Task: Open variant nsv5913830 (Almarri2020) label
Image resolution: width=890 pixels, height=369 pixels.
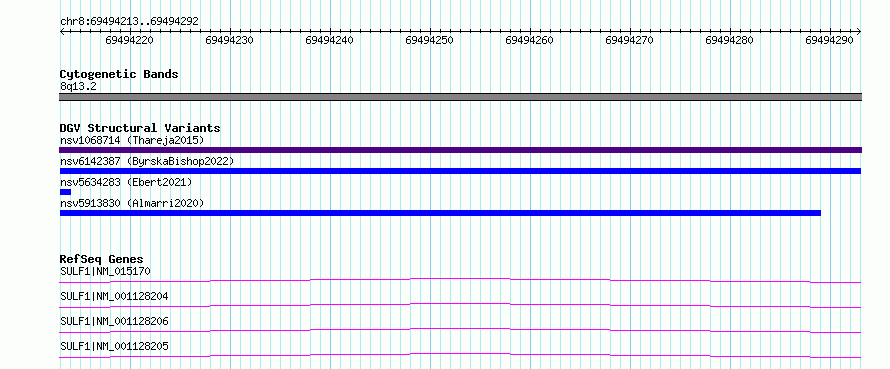Action: (x=132, y=203)
